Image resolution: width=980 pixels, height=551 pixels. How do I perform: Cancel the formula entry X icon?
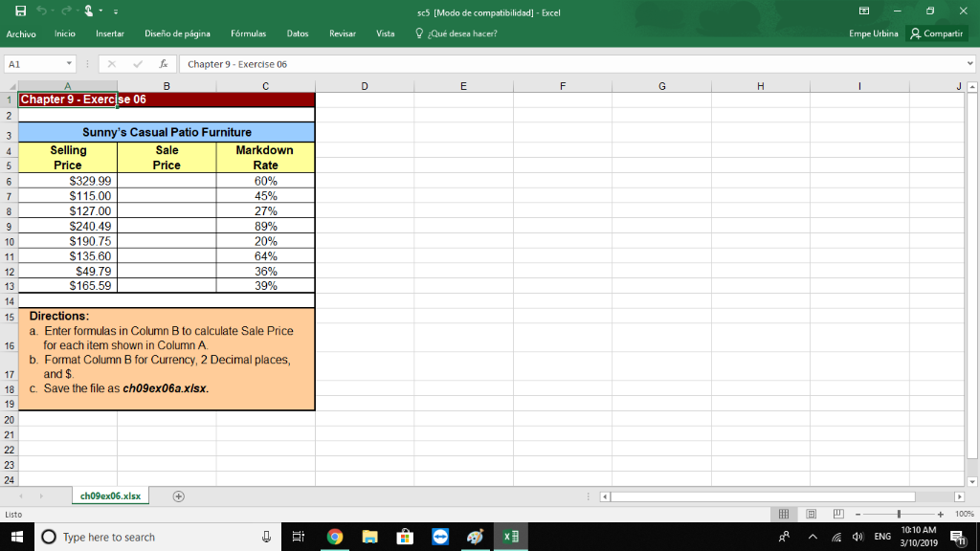click(x=112, y=64)
